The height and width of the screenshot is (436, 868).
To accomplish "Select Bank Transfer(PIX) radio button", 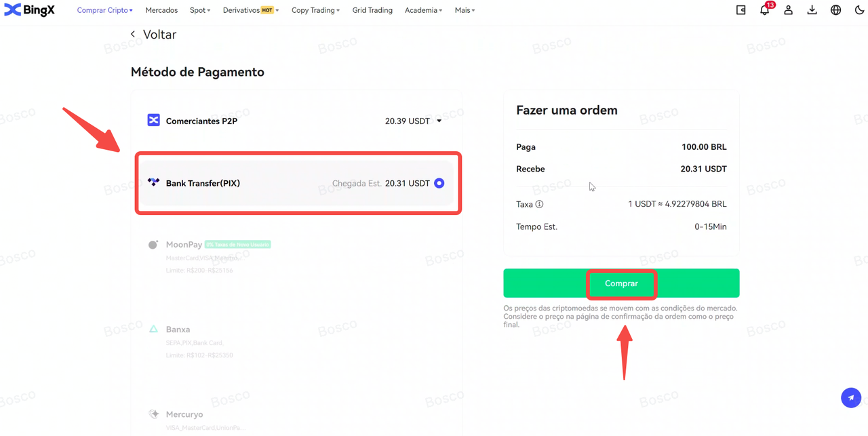I will (x=439, y=183).
